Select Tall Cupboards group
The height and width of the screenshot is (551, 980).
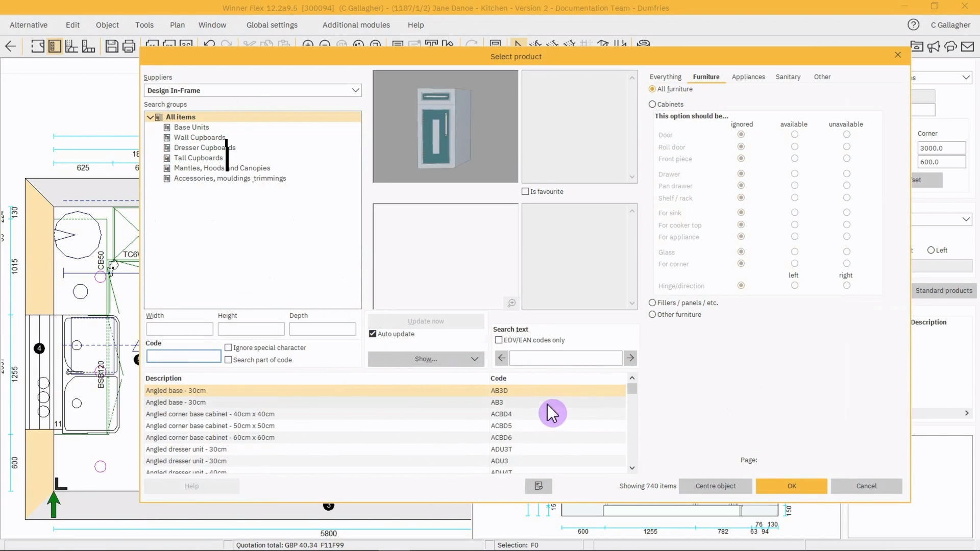coord(198,158)
